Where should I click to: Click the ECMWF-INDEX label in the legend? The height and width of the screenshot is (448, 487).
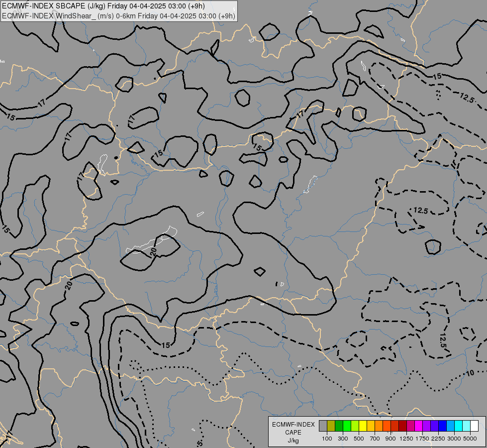pos(293,425)
